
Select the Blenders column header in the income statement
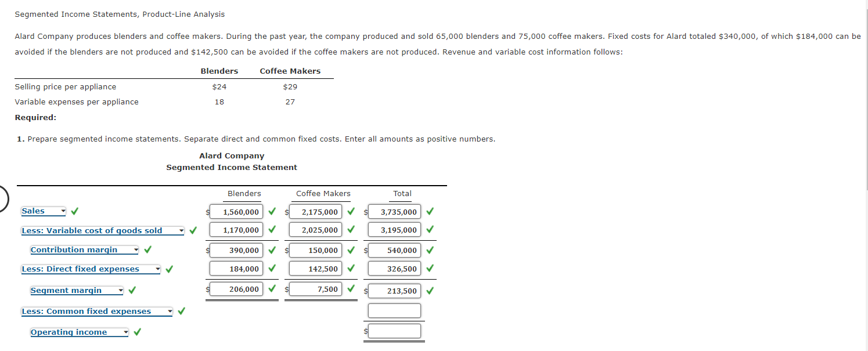[244, 194]
